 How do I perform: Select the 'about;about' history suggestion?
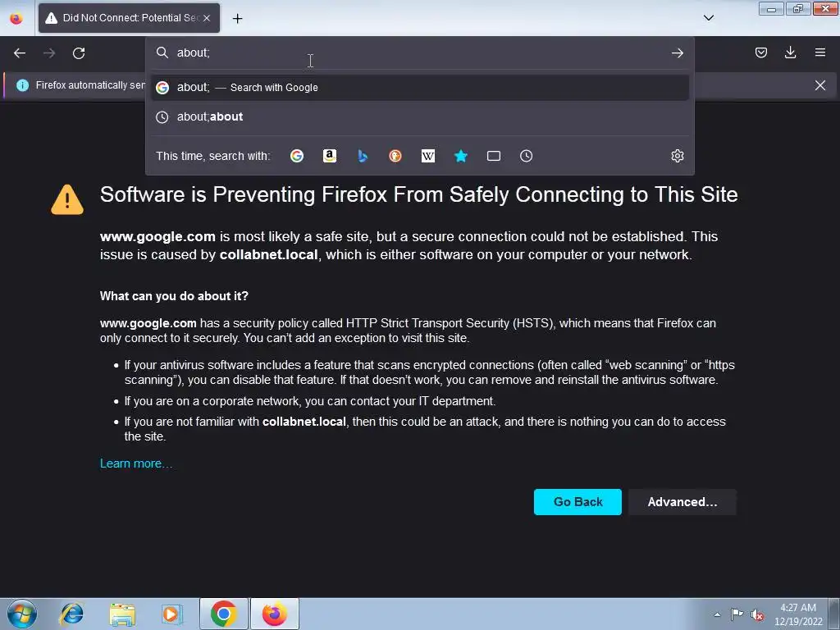click(420, 116)
